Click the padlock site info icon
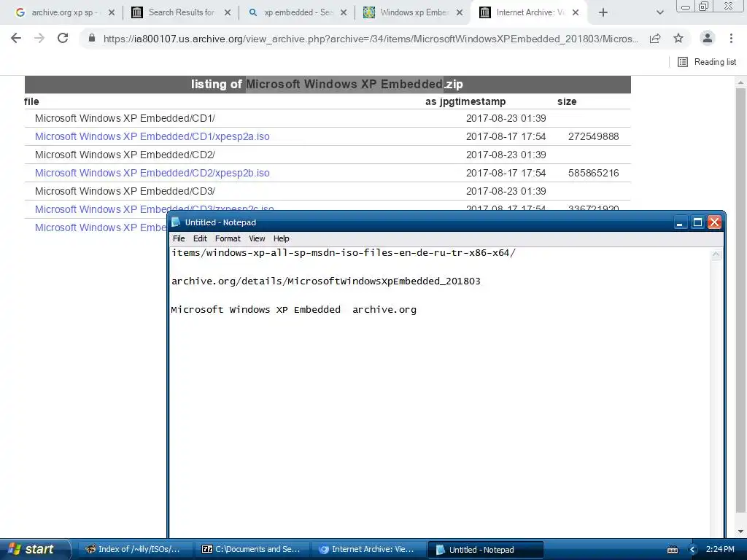This screenshot has height=560, width=747. pyautogui.click(x=92, y=38)
